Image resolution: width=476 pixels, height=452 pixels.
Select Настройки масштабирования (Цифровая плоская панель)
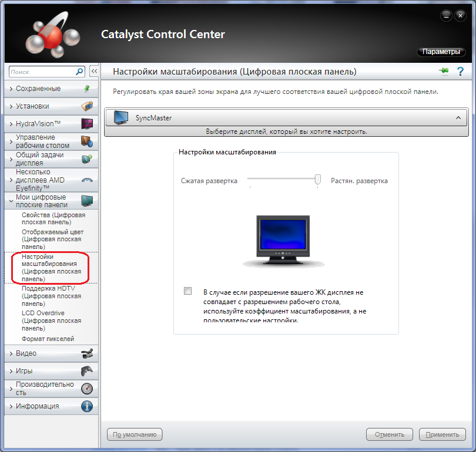click(51, 268)
